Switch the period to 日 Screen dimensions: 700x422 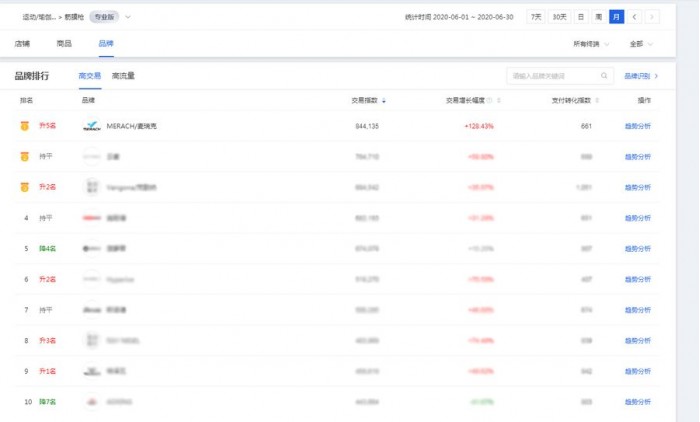click(x=581, y=17)
